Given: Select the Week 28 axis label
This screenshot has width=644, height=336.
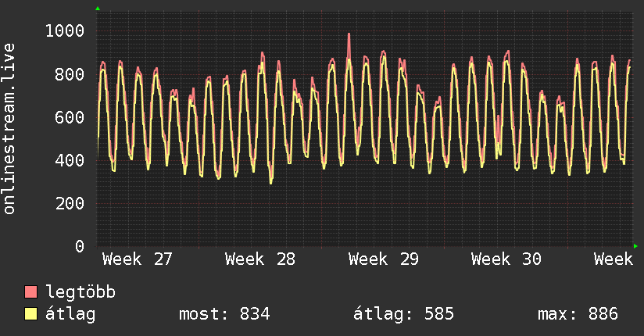Looking at the screenshot, I should point(260,259).
